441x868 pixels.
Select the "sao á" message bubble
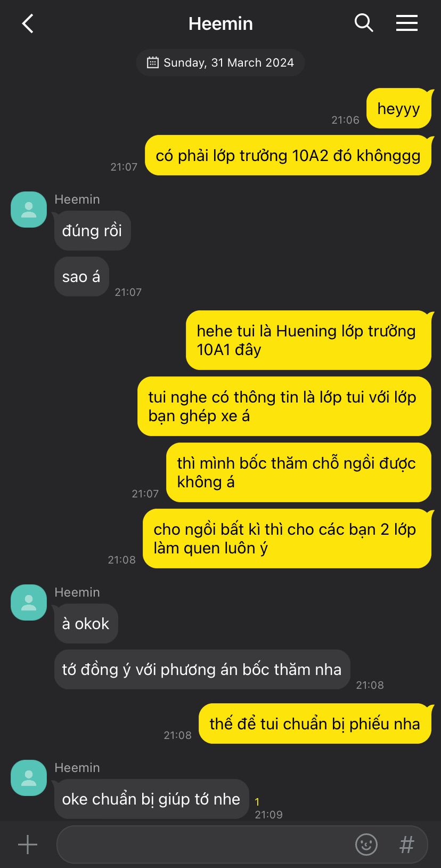click(81, 277)
